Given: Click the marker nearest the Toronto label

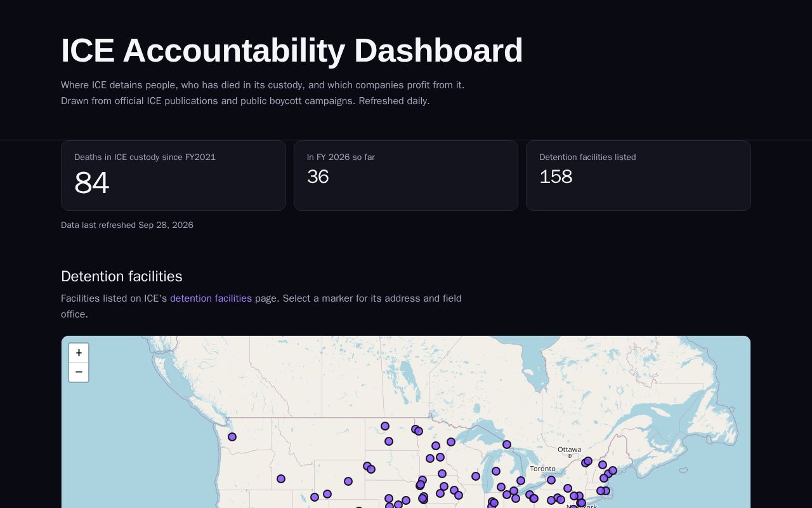Looking at the screenshot, I should tap(551, 480).
